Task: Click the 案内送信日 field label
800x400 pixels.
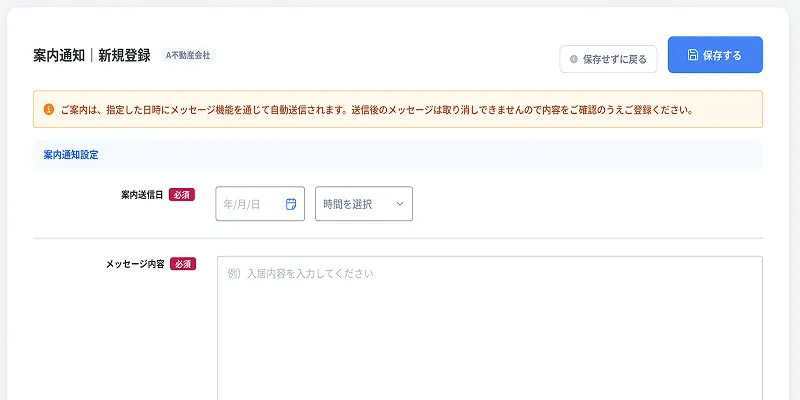Action: (x=142, y=194)
